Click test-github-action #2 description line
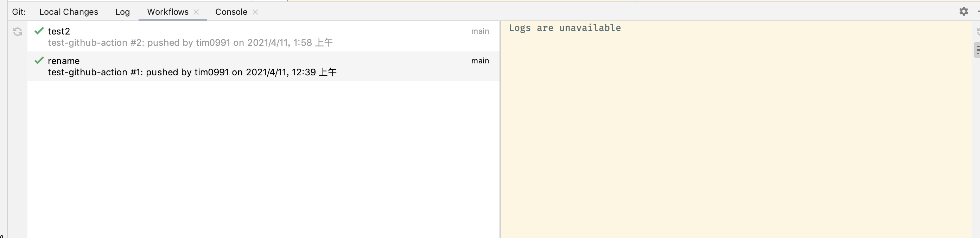Screen dimensions: 980x238 tap(190, 43)
